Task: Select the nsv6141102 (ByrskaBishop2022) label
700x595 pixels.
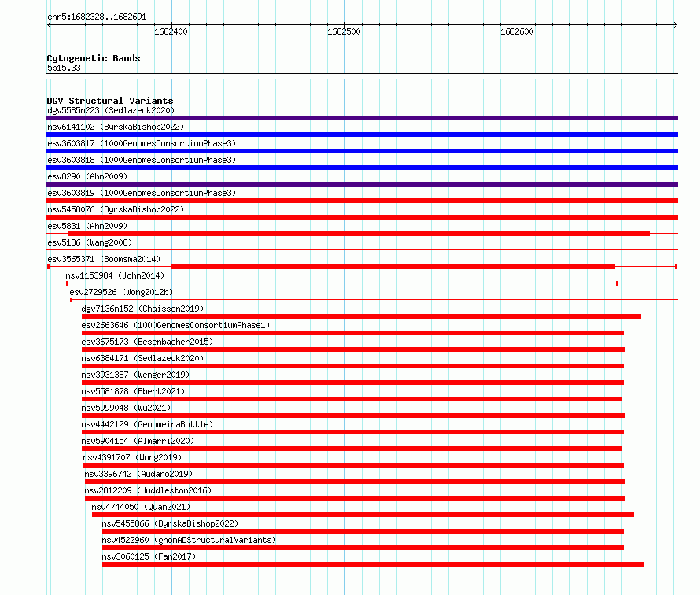Action: [x=116, y=127]
